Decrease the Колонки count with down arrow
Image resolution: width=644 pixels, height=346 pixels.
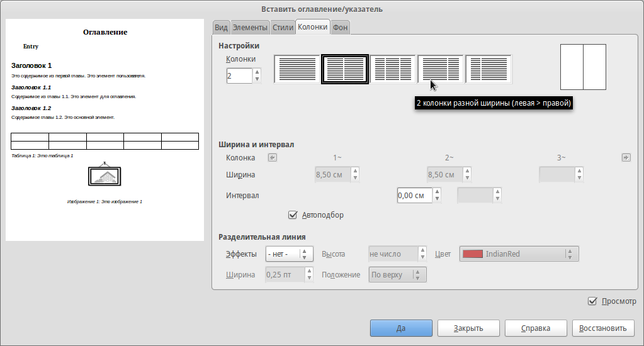(x=257, y=79)
